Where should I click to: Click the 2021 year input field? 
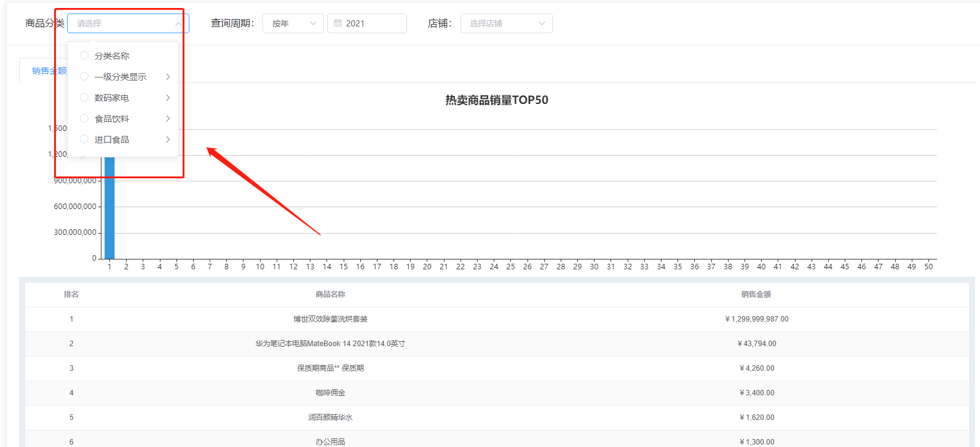point(367,23)
